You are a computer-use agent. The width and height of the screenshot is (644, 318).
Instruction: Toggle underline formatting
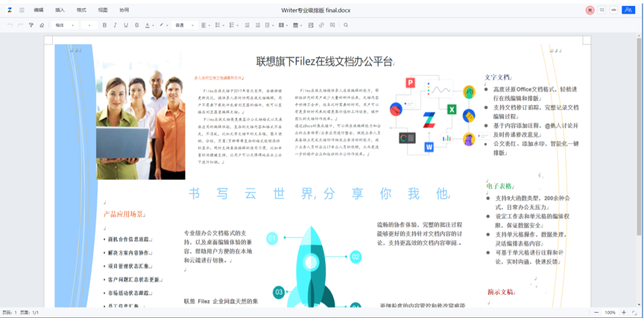click(126, 25)
